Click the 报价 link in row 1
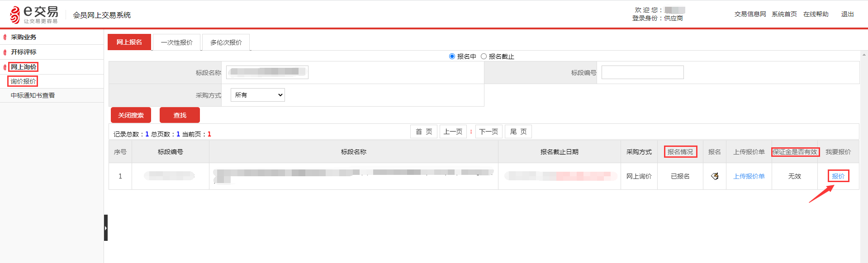This screenshot has height=263, width=868. click(x=838, y=176)
